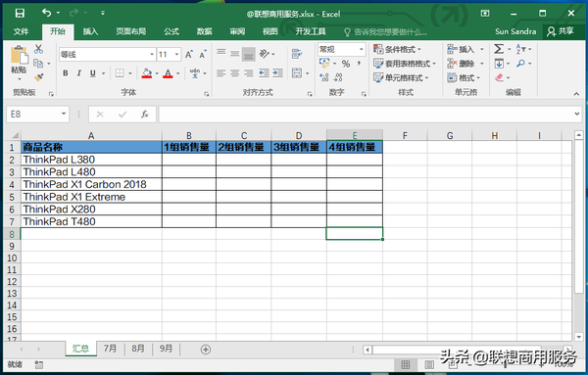Viewport: 588px width, 375px height.
Task: Click the AutoSum sigma icon
Action: (x=499, y=49)
